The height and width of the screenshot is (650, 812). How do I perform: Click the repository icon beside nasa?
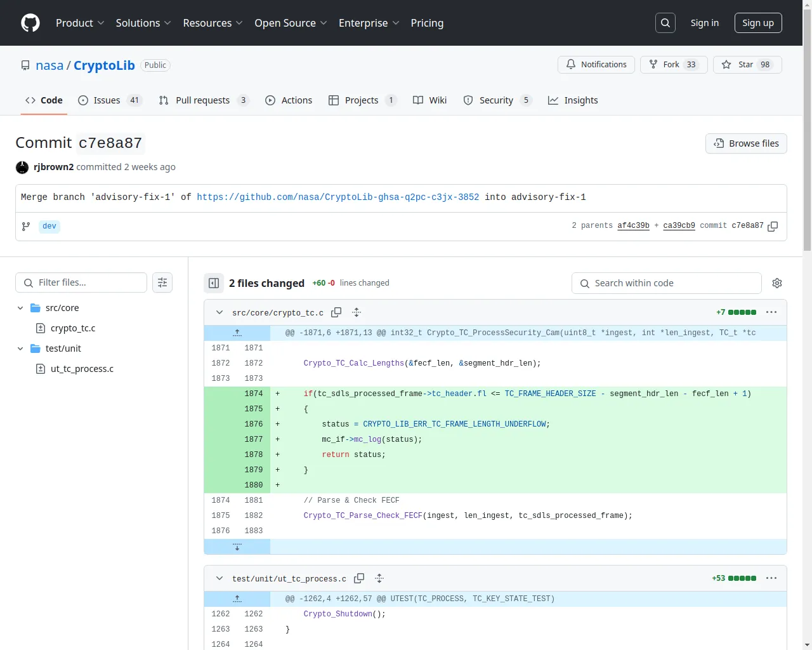tap(25, 65)
